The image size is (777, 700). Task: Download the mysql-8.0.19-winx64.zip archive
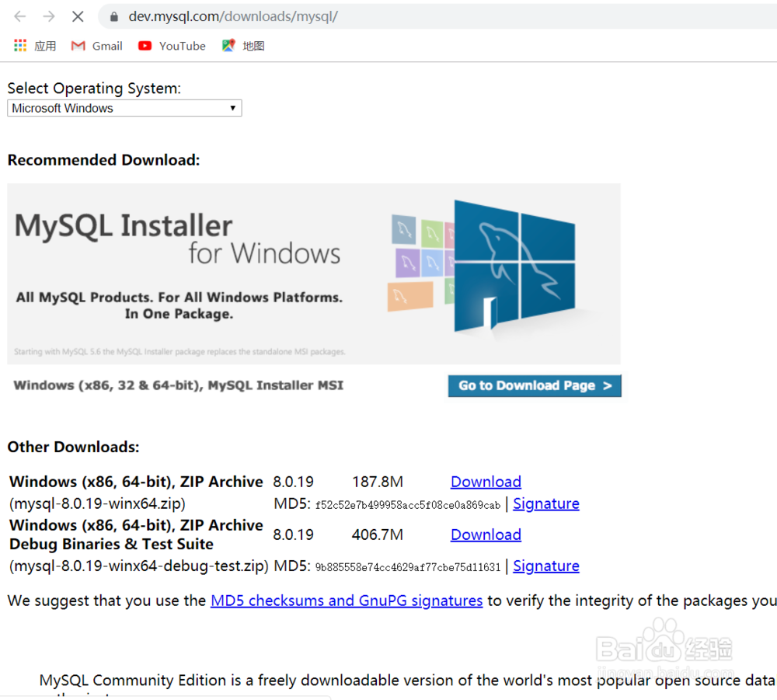(486, 482)
